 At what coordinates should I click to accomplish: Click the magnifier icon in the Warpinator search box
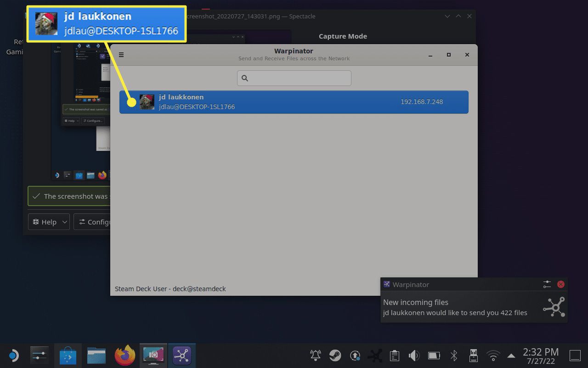(x=245, y=78)
